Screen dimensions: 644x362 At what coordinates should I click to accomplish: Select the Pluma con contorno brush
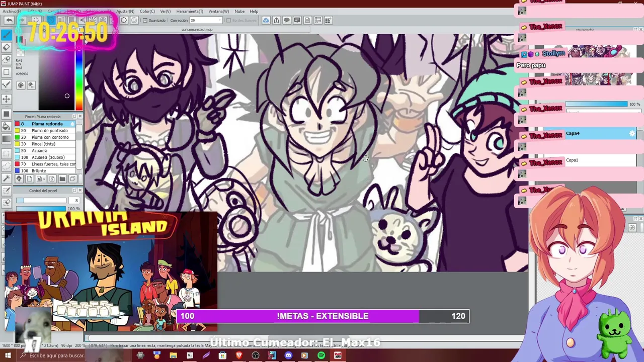[44, 137]
